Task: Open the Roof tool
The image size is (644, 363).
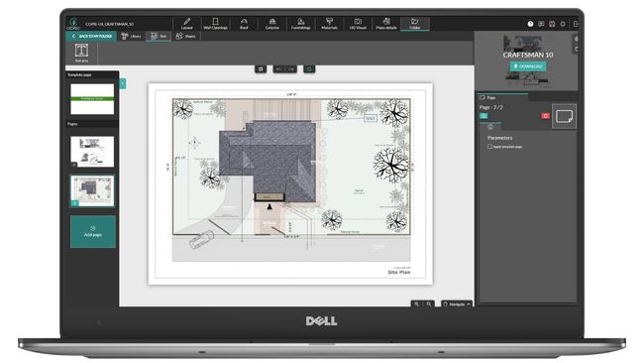Action: tap(244, 24)
